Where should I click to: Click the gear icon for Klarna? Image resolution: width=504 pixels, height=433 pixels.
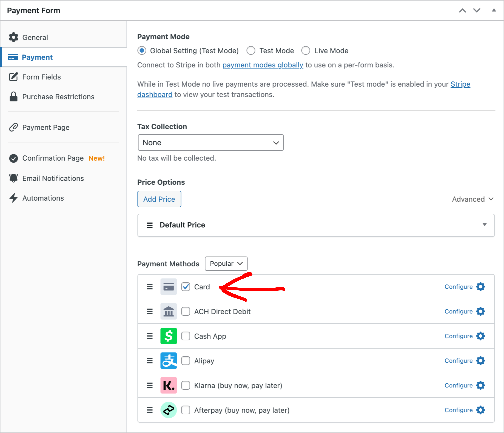pyautogui.click(x=481, y=385)
